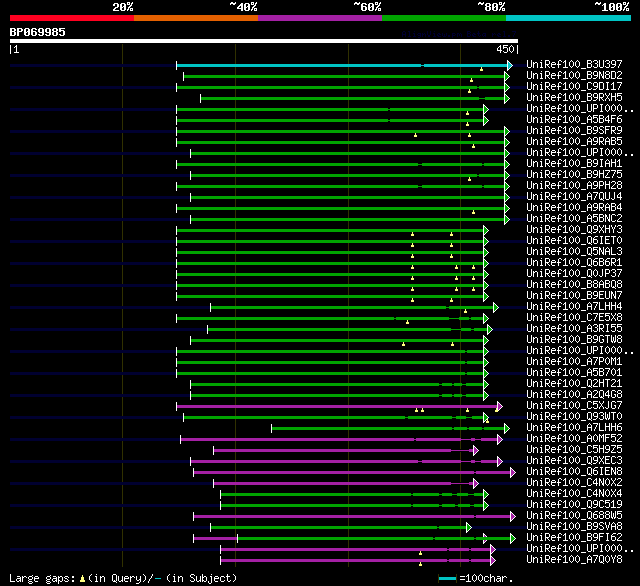Click the arrowhead ending the B9SFR9 bar
This screenshot has width=640, height=586.
click(x=507, y=131)
